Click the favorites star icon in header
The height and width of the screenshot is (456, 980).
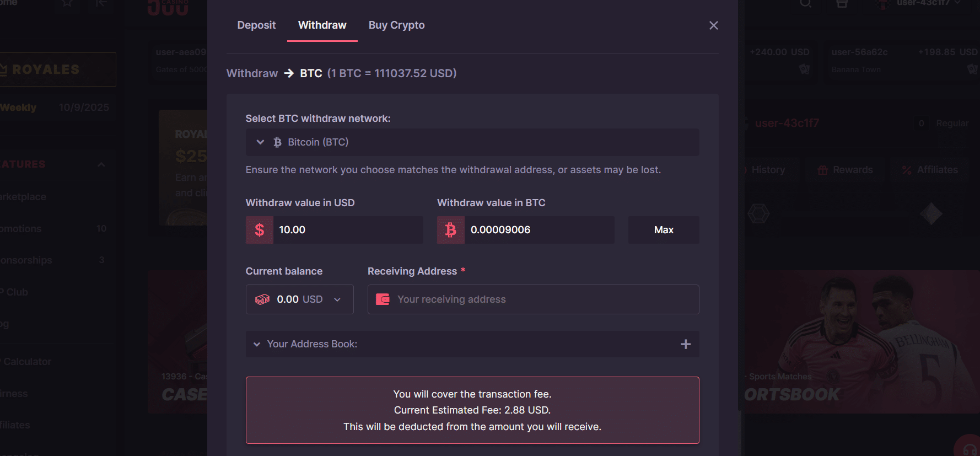click(67, 3)
